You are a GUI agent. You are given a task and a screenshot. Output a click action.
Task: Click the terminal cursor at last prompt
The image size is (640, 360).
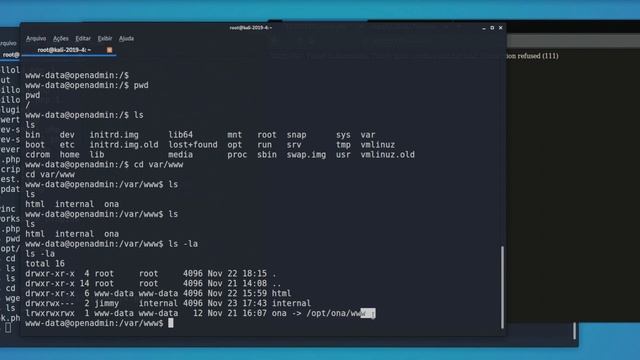click(171, 323)
